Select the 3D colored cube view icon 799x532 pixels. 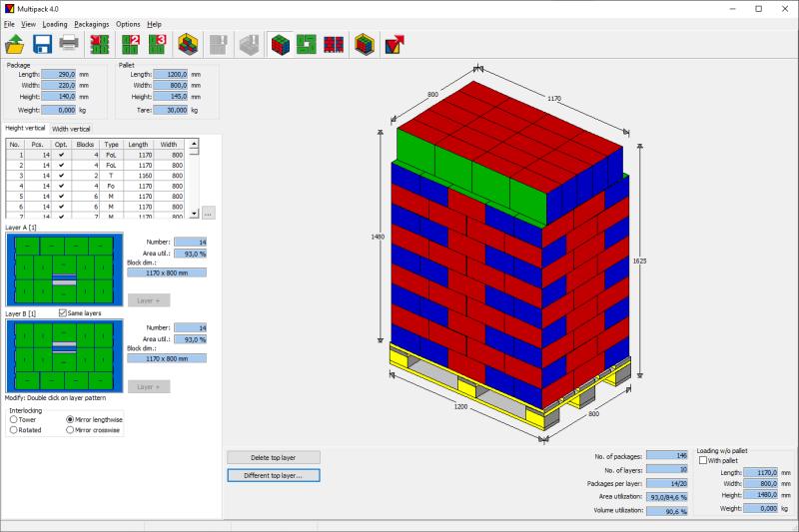[280, 44]
